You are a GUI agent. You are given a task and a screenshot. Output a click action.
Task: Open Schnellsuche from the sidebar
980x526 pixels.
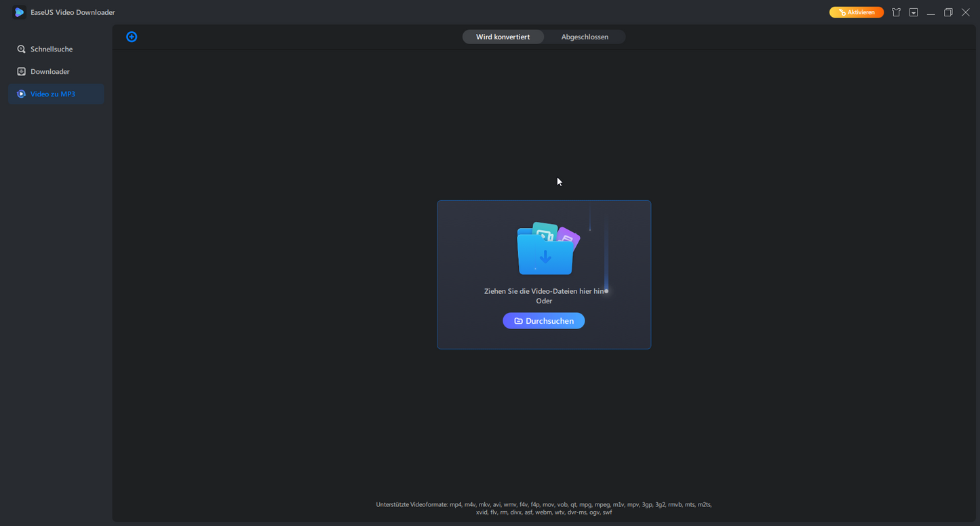pos(52,49)
